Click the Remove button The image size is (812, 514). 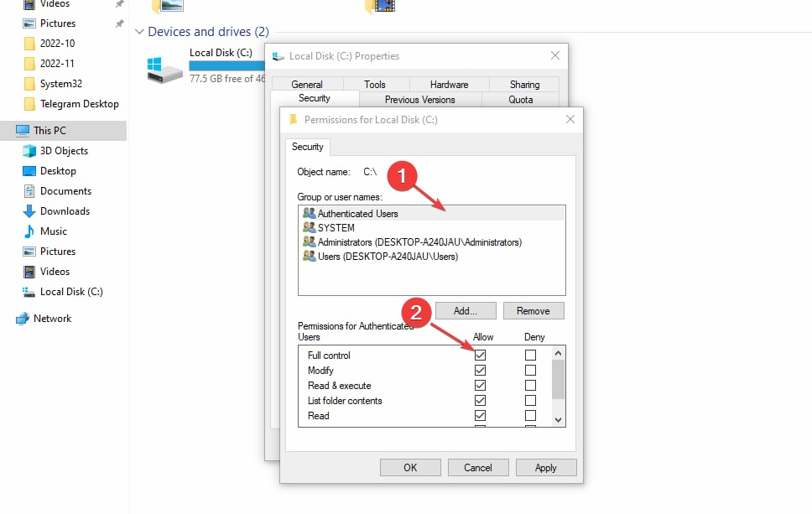click(534, 310)
